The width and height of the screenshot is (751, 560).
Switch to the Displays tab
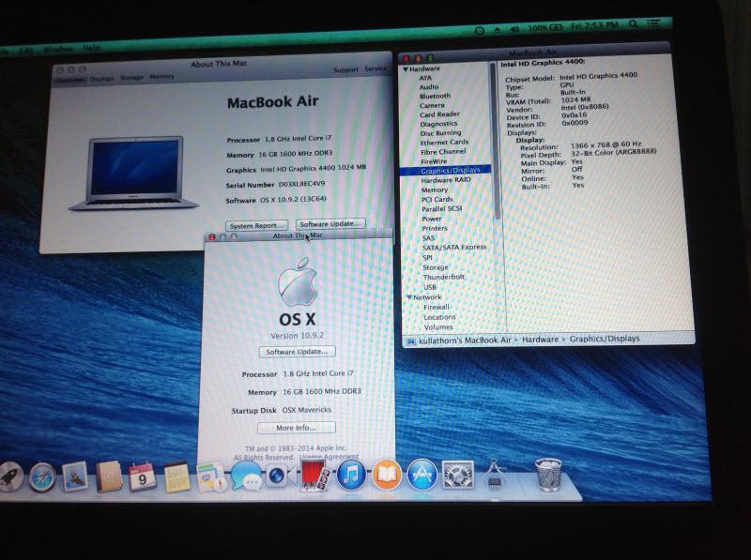click(102, 77)
